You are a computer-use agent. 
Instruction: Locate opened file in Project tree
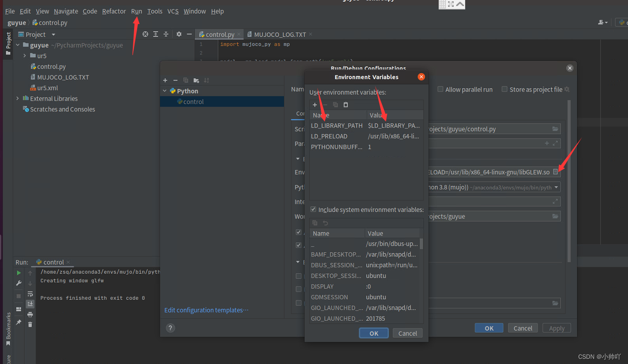point(146,34)
